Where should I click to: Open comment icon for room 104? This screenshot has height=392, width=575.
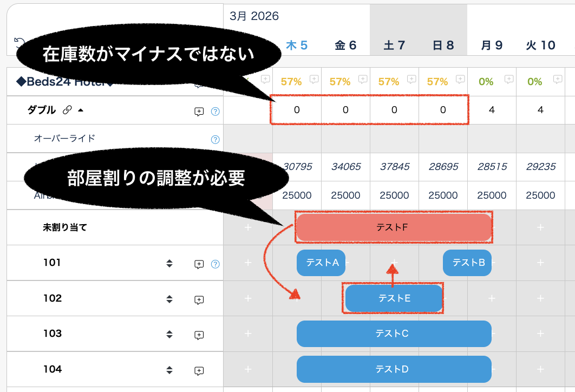[x=199, y=371]
